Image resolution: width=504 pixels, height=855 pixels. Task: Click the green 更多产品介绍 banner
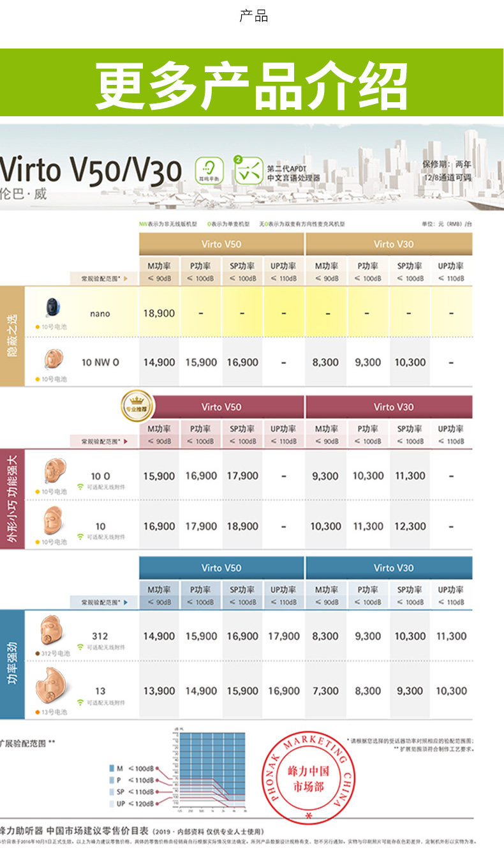click(x=252, y=83)
